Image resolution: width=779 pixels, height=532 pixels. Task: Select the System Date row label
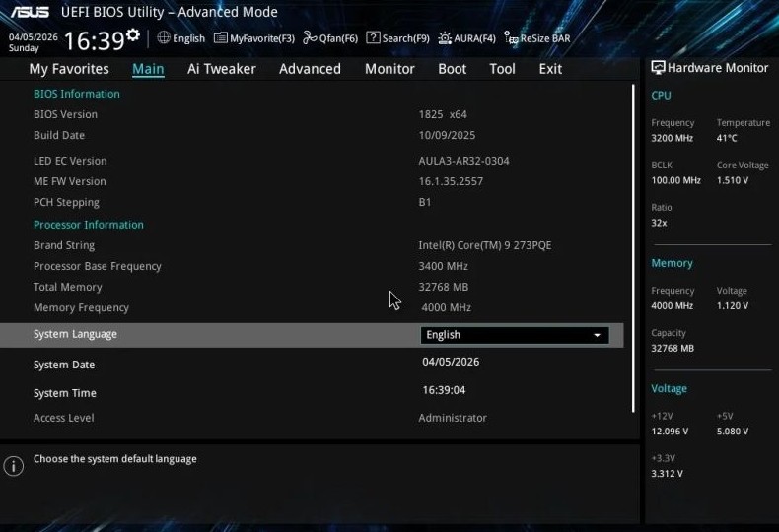tap(64, 365)
